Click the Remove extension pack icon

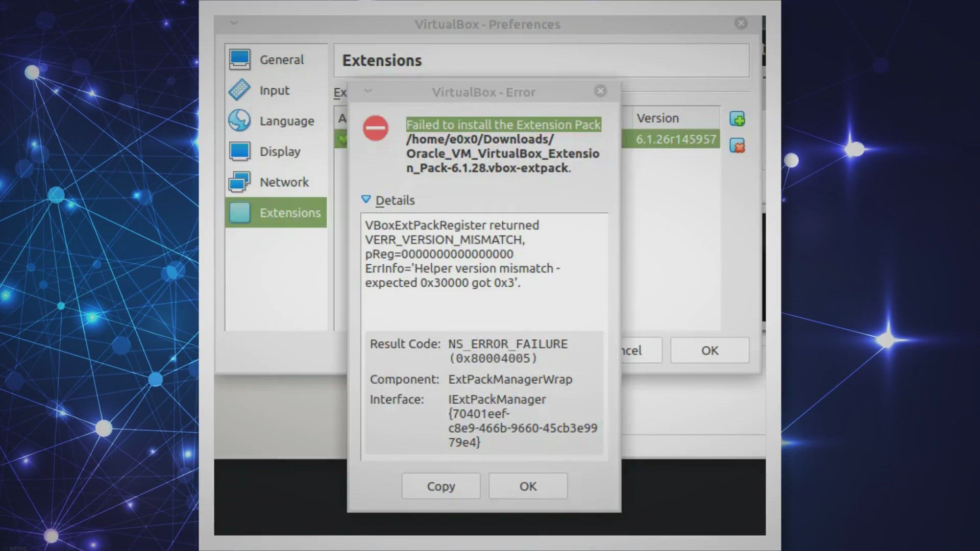pyautogui.click(x=738, y=146)
